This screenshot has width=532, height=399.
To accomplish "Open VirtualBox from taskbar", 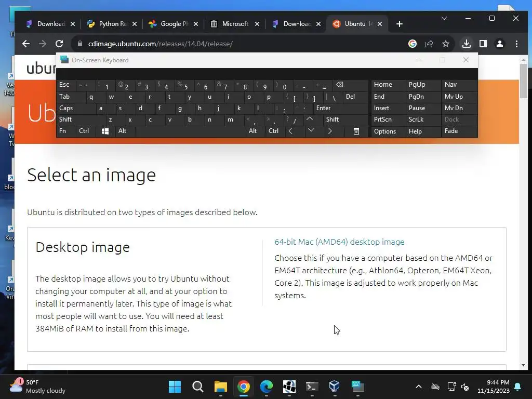I will 334,387.
